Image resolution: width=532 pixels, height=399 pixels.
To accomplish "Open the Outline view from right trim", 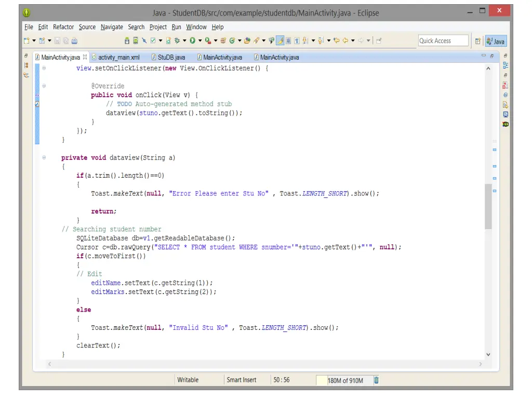I will pos(506,65).
